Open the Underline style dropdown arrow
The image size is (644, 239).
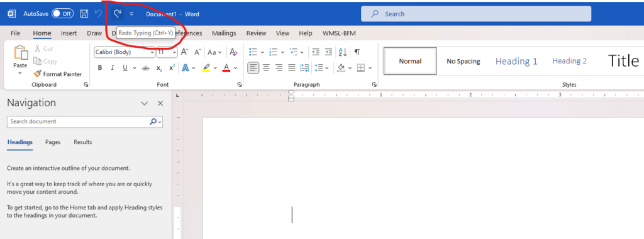tap(135, 68)
